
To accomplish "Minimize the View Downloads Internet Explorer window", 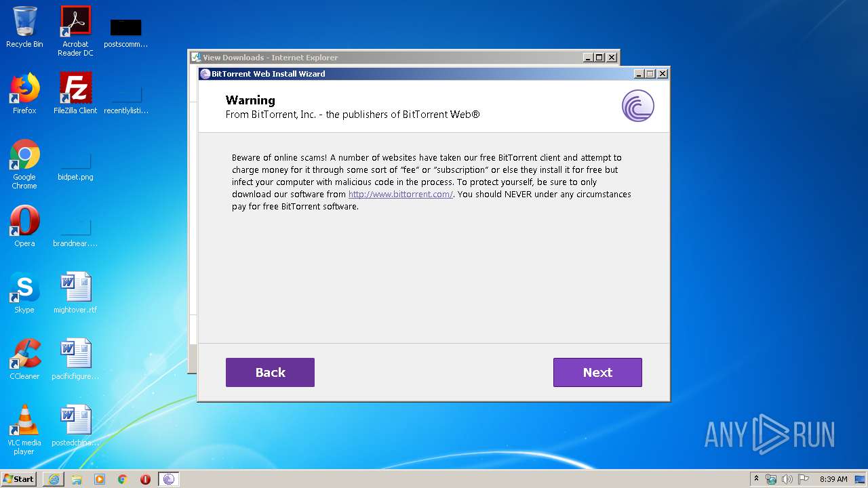I will [x=588, y=58].
